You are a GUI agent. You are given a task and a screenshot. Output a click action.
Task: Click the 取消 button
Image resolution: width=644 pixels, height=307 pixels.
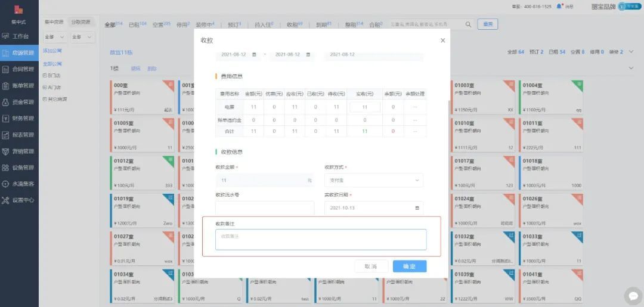pyautogui.click(x=371, y=266)
